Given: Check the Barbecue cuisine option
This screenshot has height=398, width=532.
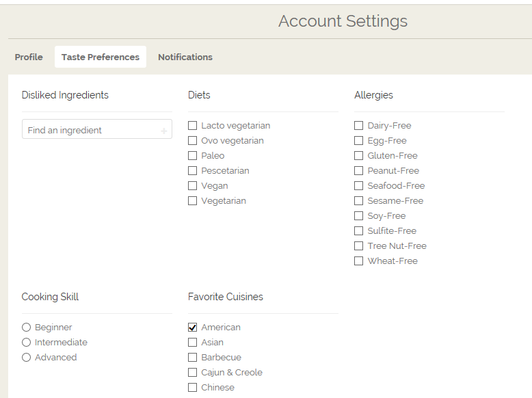Looking at the screenshot, I should [x=193, y=358].
